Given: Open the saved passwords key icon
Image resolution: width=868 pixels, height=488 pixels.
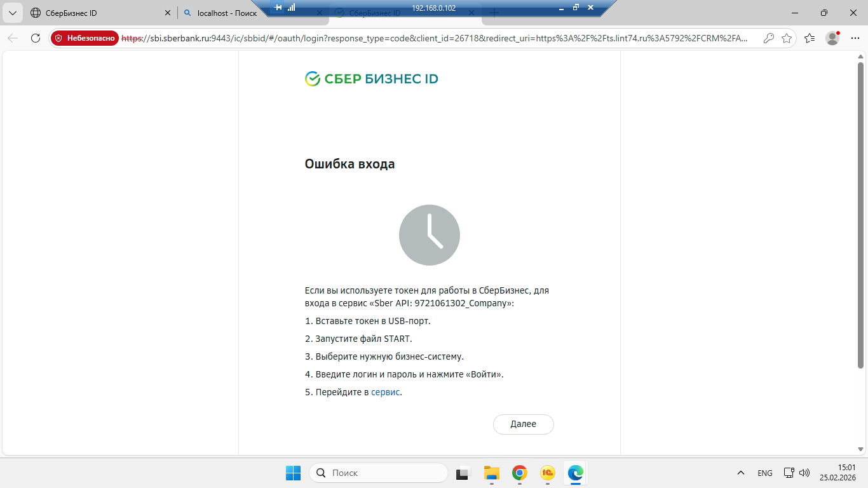Looking at the screenshot, I should 769,38.
